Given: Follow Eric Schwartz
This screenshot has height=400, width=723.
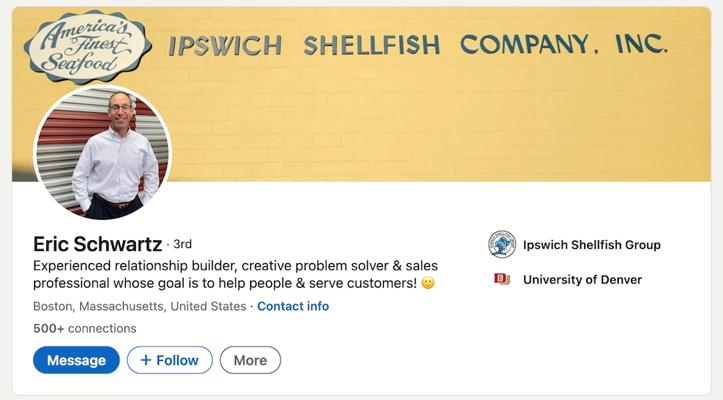Looking at the screenshot, I should (170, 360).
